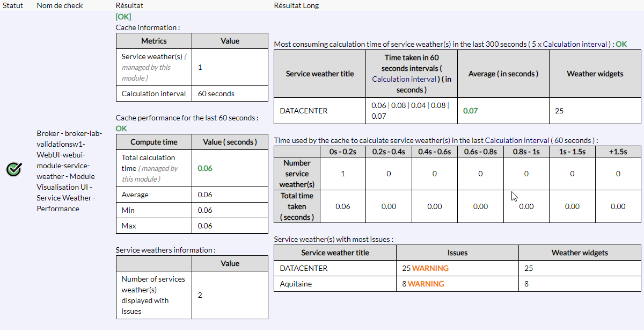The image size is (644, 330).
Task: Click the Nom de check column header
Action: tap(60, 5)
